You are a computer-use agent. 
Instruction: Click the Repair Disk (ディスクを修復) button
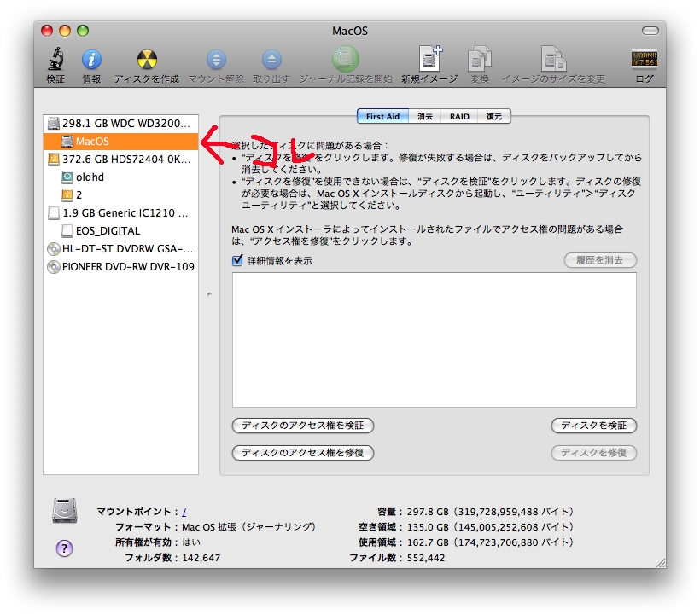[x=594, y=453]
